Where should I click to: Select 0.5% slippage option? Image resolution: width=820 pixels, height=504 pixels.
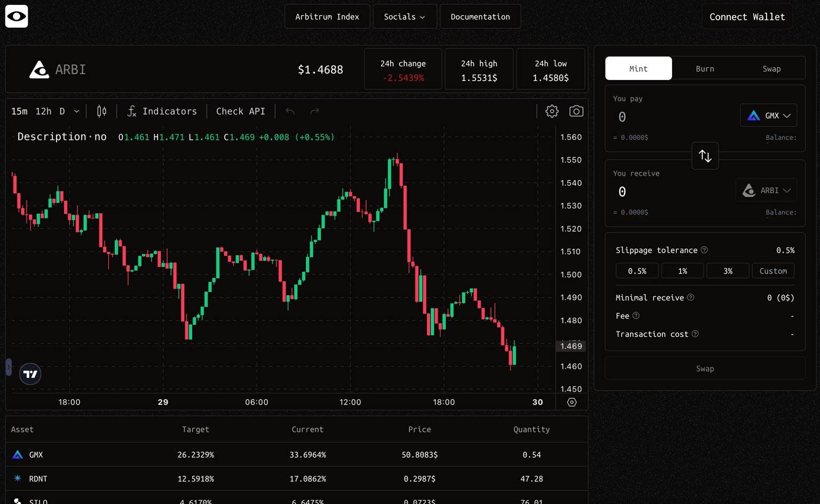pyautogui.click(x=637, y=271)
